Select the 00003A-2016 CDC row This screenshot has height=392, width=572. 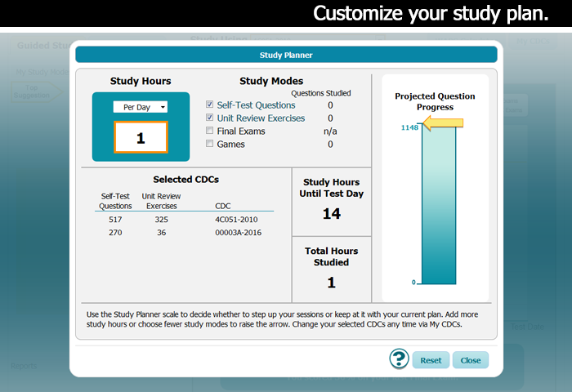pyautogui.click(x=235, y=232)
